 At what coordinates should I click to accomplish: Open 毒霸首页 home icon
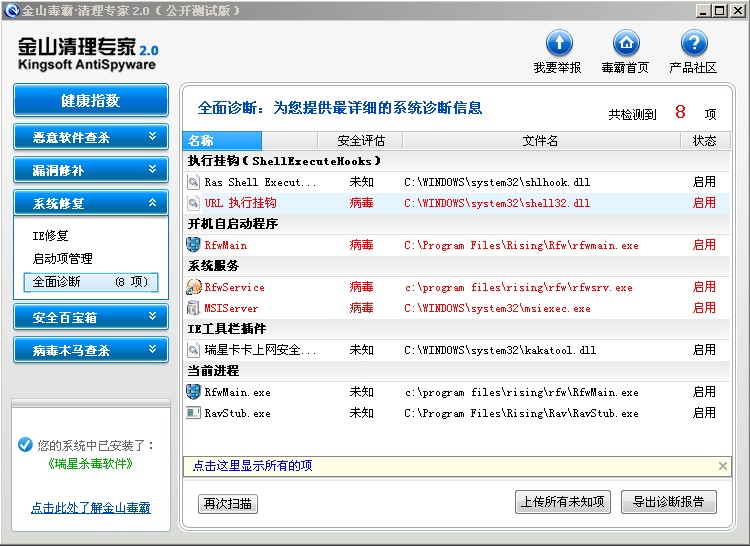[x=626, y=43]
